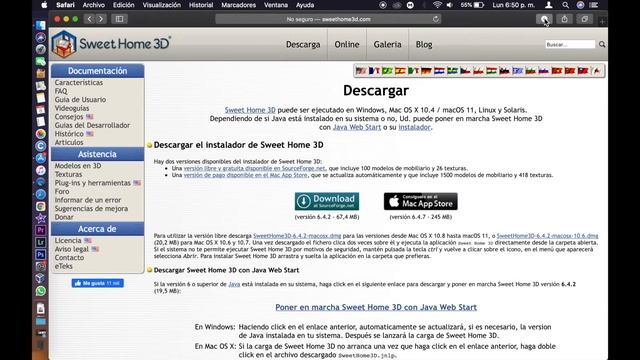
Task: Click the instalador link in intro
Action: [x=414, y=127]
